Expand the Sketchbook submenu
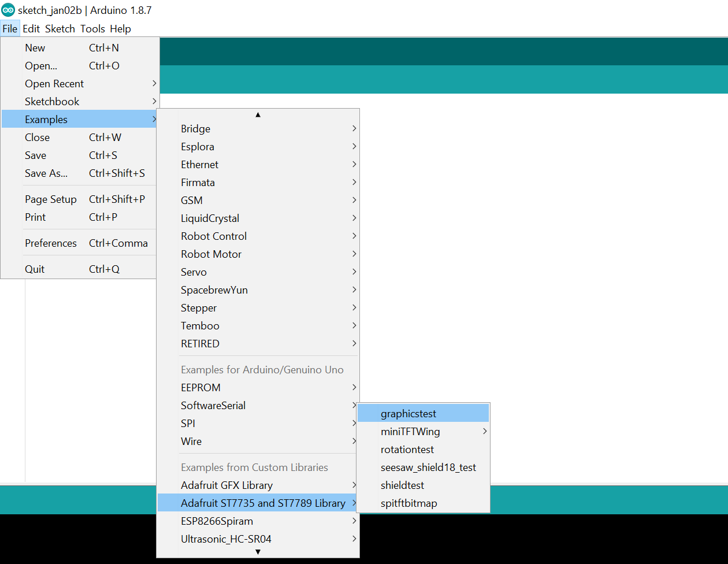 (52, 102)
